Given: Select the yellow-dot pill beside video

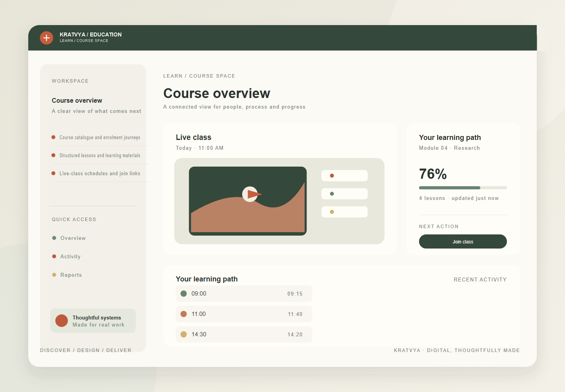Looking at the screenshot, I should point(344,212).
